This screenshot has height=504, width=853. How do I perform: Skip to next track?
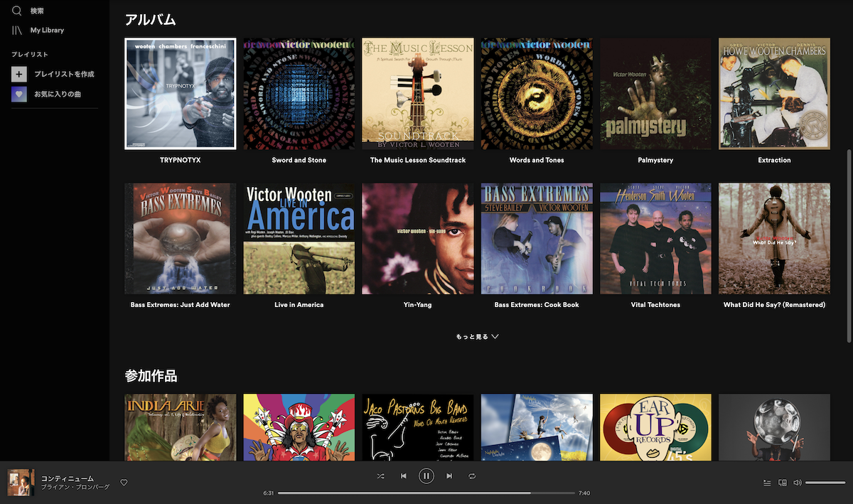pyautogui.click(x=449, y=476)
